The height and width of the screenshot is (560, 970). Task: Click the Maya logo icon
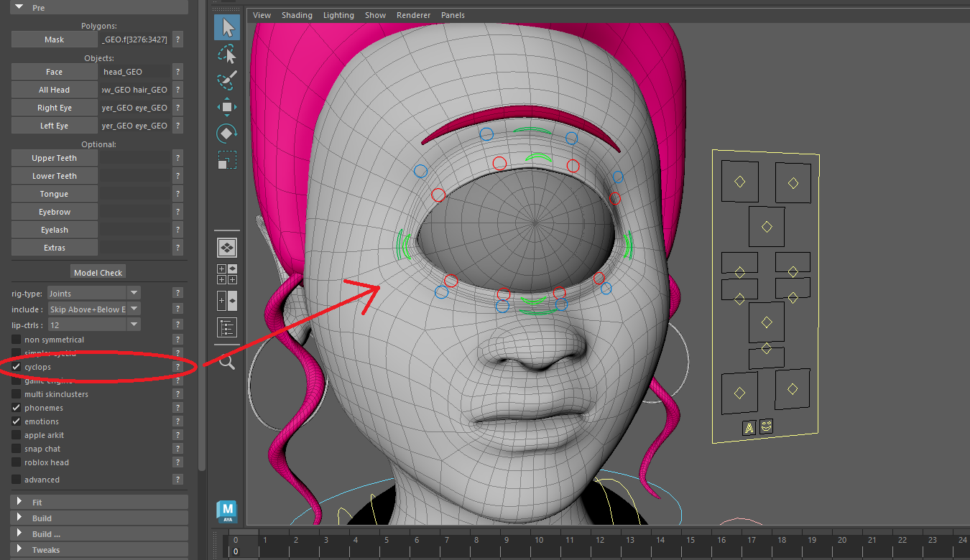[227, 510]
